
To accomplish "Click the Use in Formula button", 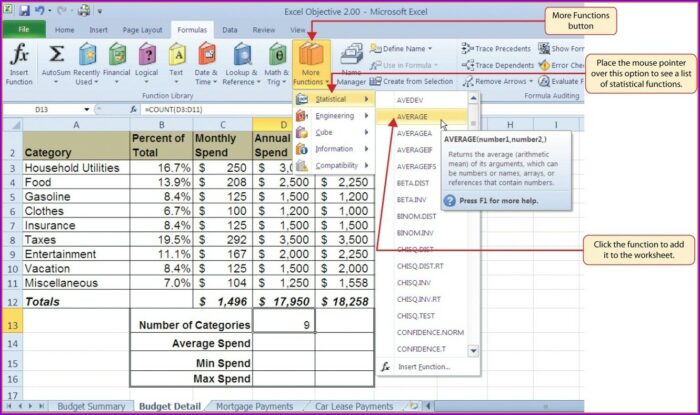I will (404, 65).
